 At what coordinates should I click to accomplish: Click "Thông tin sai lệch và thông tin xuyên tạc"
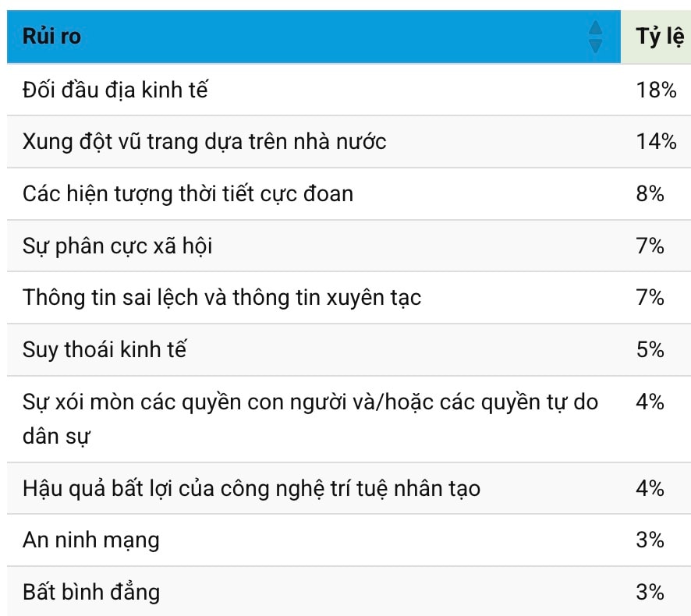[222, 297]
